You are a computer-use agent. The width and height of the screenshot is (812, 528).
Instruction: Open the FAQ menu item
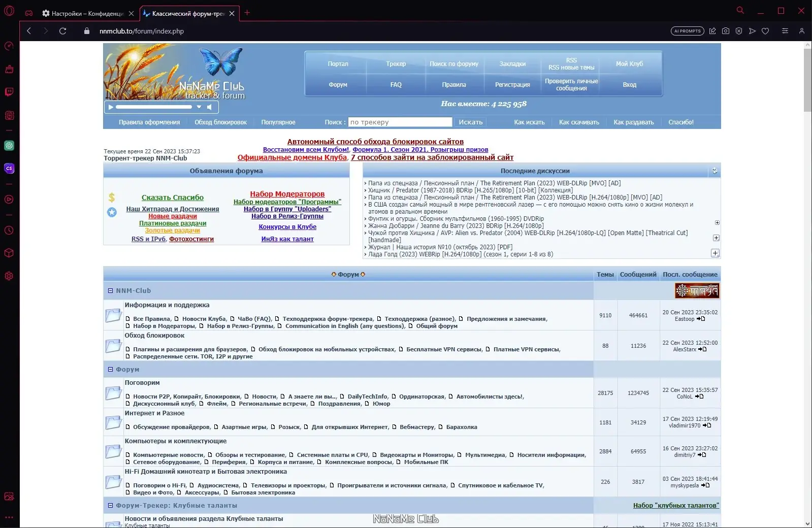click(x=396, y=85)
